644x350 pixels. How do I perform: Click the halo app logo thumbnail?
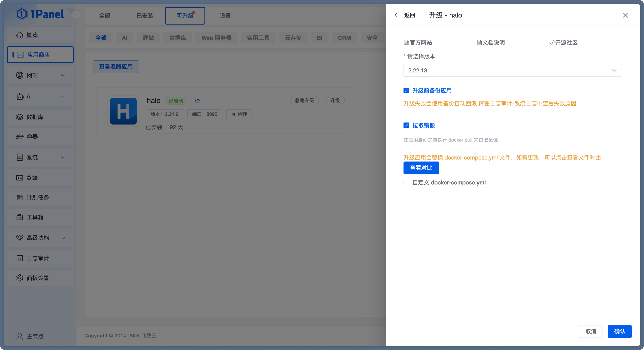click(123, 111)
